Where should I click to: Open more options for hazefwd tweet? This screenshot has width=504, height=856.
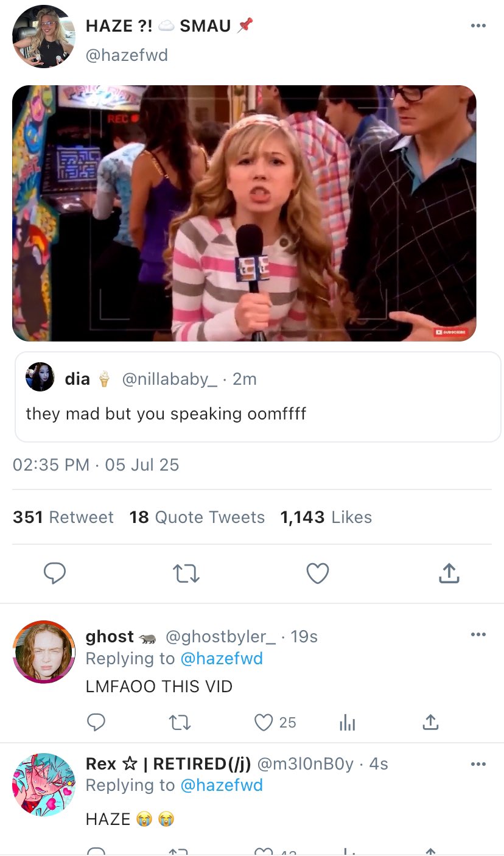pyautogui.click(x=478, y=26)
